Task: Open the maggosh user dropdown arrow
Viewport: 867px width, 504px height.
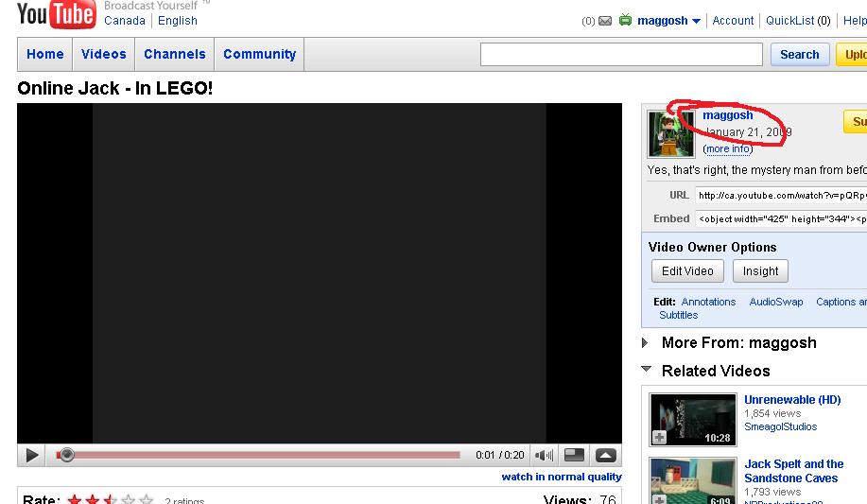Action: 696,21
